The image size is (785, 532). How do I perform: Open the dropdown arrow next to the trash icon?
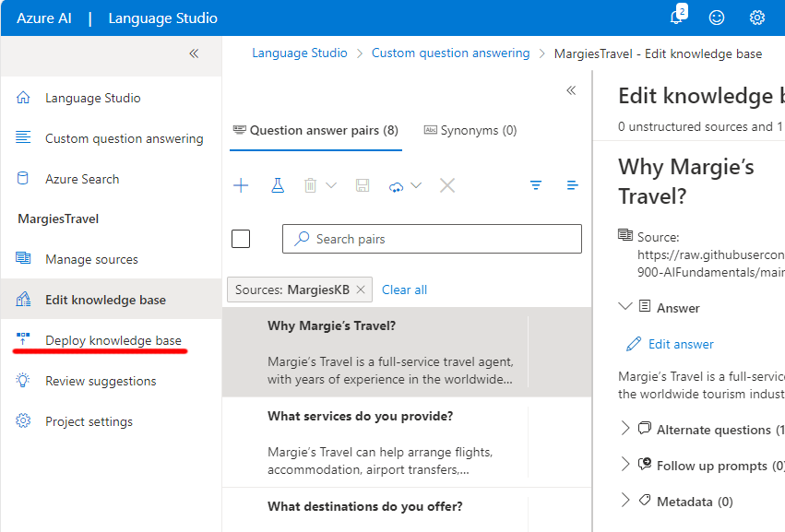pyautogui.click(x=331, y=185)
